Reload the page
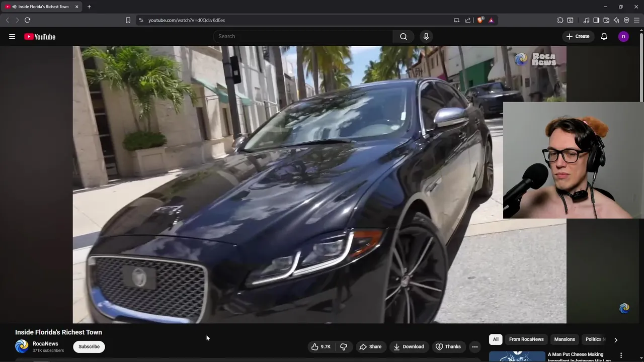The image size is (644, 362). click(27, 20)
